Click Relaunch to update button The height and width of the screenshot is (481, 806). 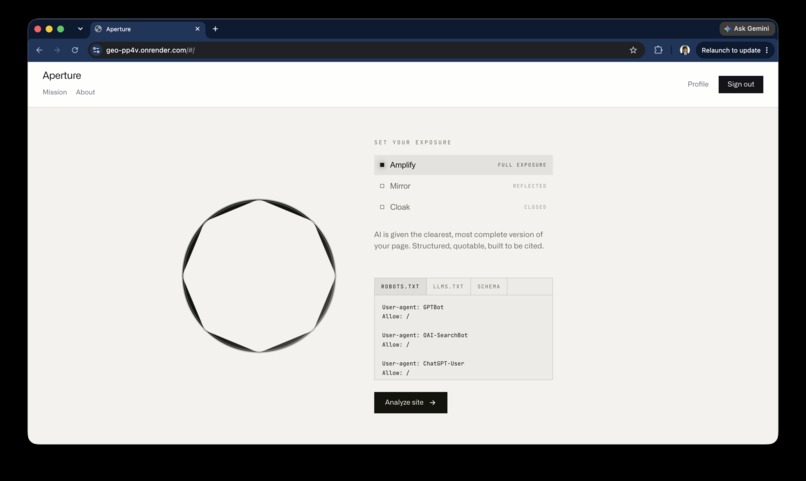point(735,50)
